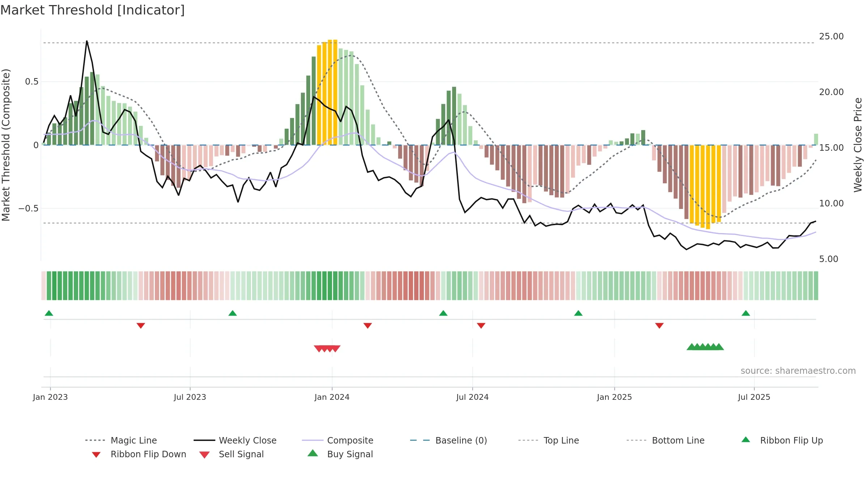Click the buy signal cluster near Apr 2025
868x488 pixels.
click(x=705, y=347)
